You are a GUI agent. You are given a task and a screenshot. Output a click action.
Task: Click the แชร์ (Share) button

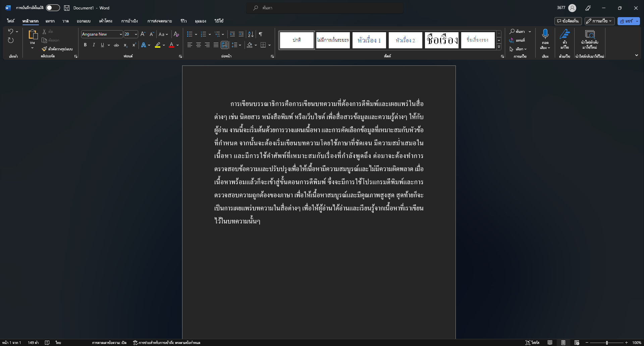click(626, 21)
